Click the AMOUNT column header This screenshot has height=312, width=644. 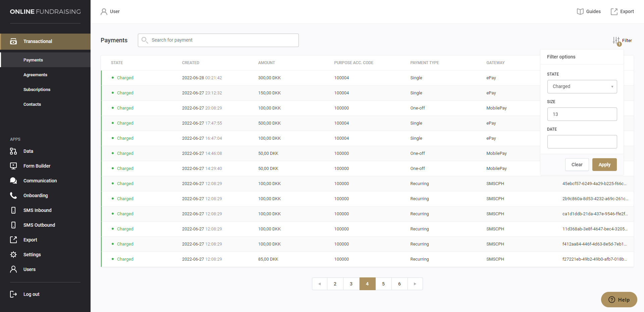click(x=267, y=63)
